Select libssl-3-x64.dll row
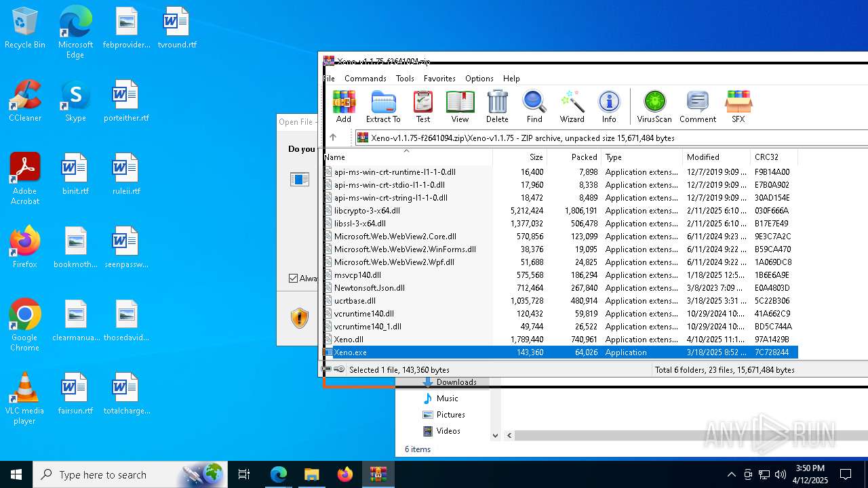The width and height of the screenshot is (868, 488). click(560, 224)
